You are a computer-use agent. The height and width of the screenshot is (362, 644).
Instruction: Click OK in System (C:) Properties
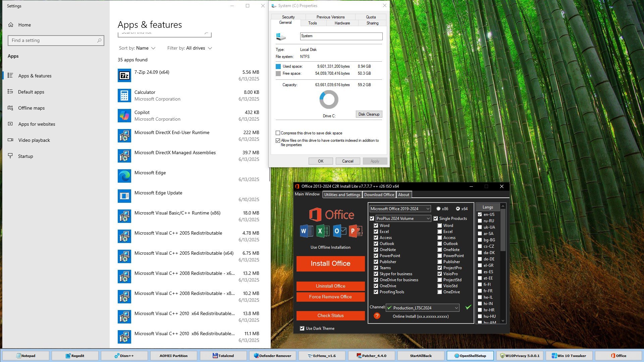pyautogui.click(x=321, y=161)
